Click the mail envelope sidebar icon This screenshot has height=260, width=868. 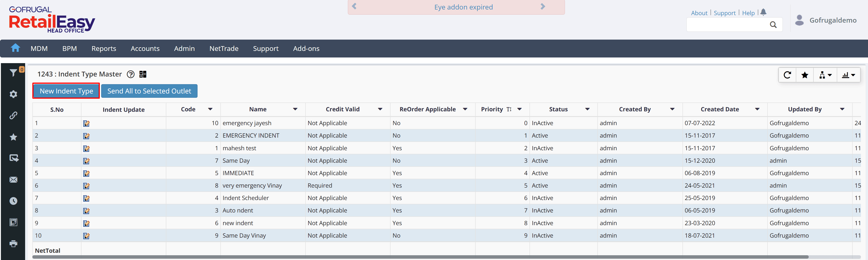click(x=14, y=179)
